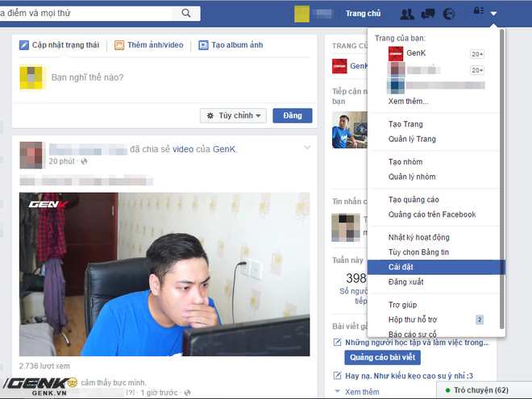
Task: Click edit icon beside 'Hay nạ' post
Action: click(337, 376)
